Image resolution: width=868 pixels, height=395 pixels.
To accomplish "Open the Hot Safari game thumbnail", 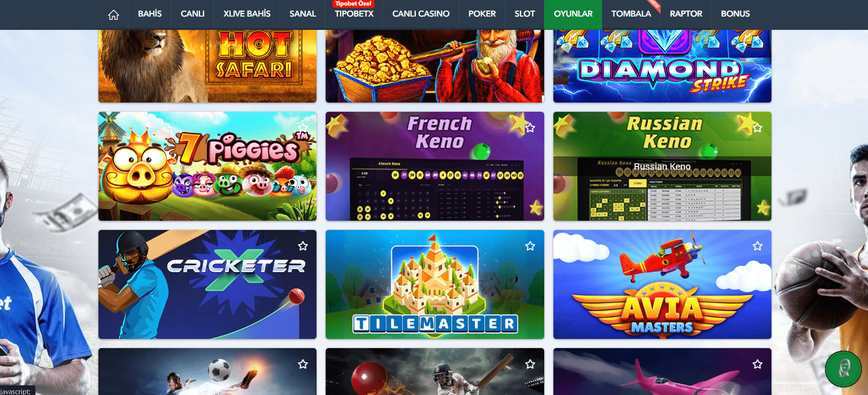I will (207, 66).
